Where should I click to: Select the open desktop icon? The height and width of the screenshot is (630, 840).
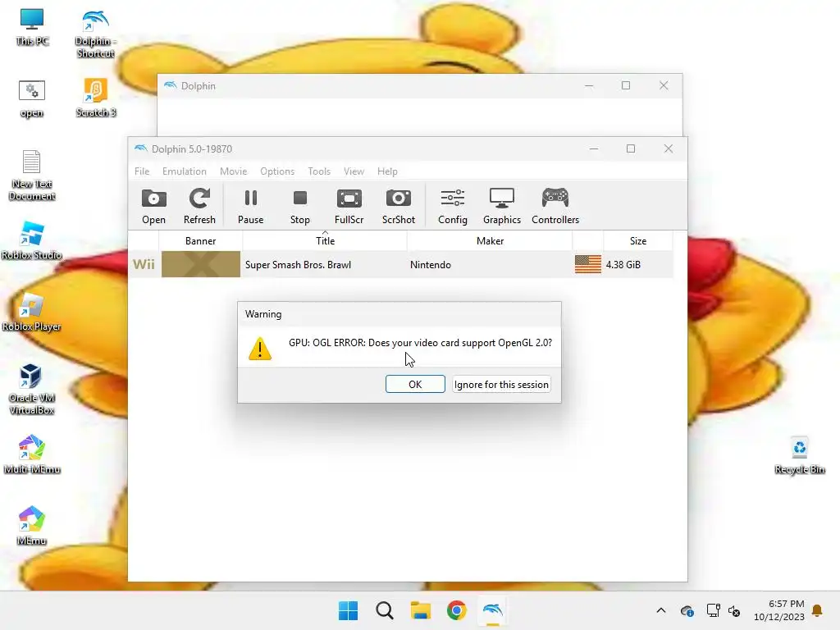(x=32, y=98)
